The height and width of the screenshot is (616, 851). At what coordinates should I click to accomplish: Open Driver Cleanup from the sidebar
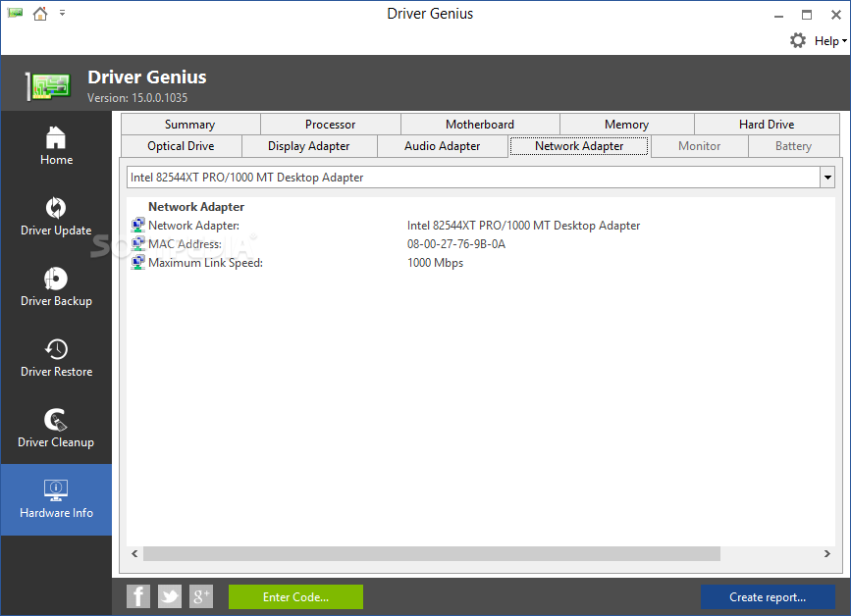coord(56,429)
